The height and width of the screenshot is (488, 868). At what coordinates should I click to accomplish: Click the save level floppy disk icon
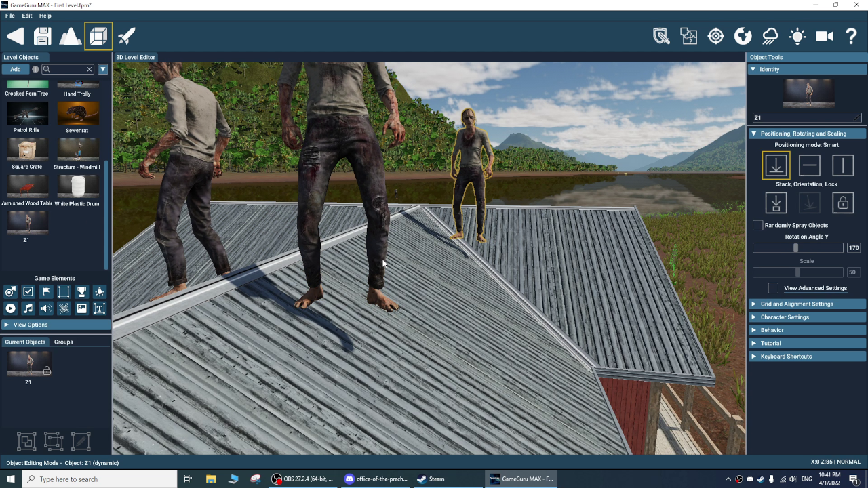click(x=43, y=37)
